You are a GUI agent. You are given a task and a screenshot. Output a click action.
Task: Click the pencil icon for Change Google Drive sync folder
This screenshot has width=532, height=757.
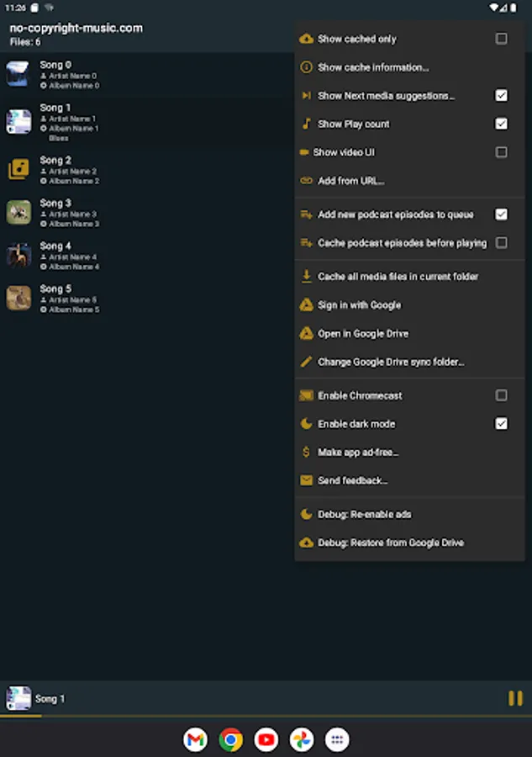pos(306,362)
